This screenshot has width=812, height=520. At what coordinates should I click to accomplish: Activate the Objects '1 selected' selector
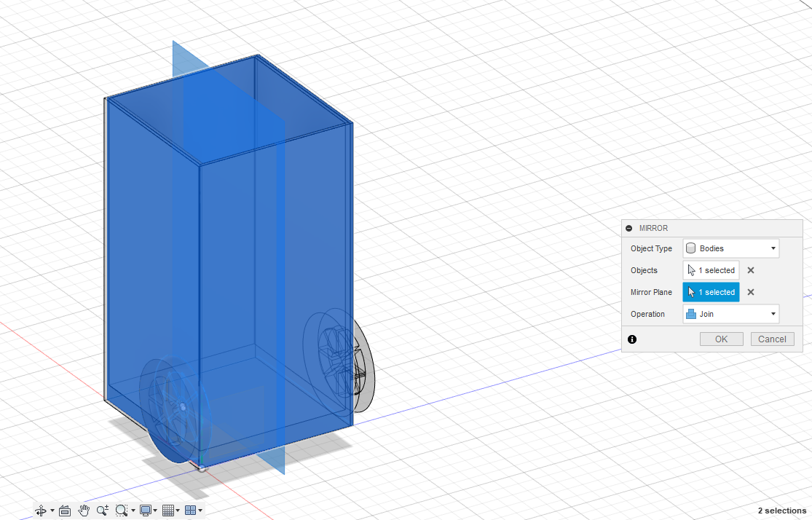pyautogui.click(x=711, y=270)
